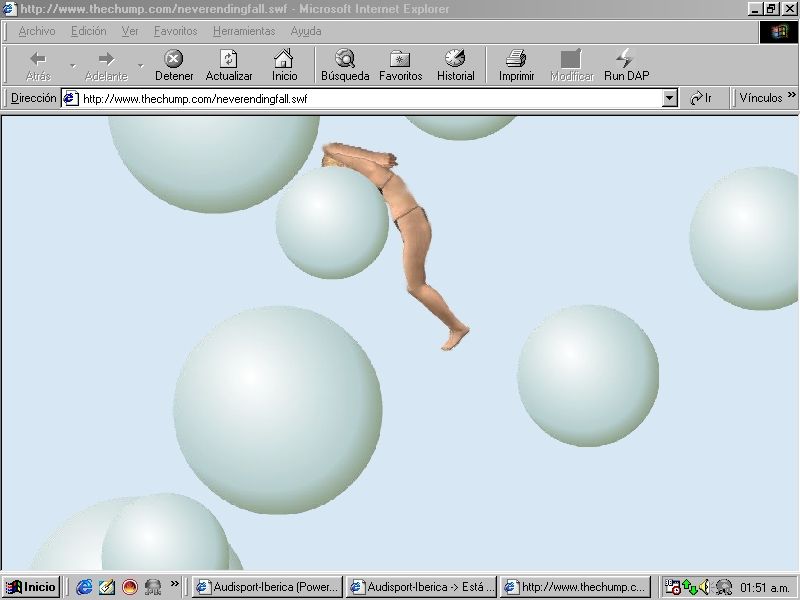Click the Vínculos toolbar label
This screenshot has height=600, width=800.
(x=761, y=98)
